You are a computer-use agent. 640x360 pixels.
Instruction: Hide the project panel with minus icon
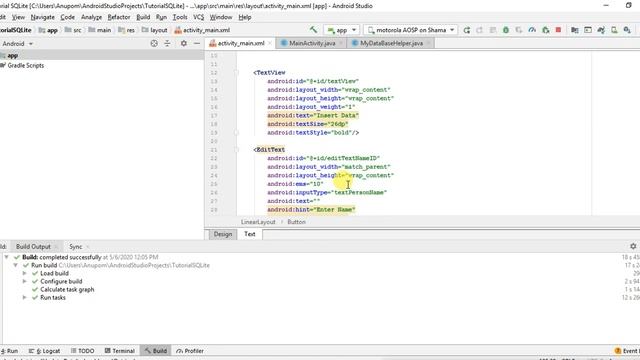click(197, 43)
